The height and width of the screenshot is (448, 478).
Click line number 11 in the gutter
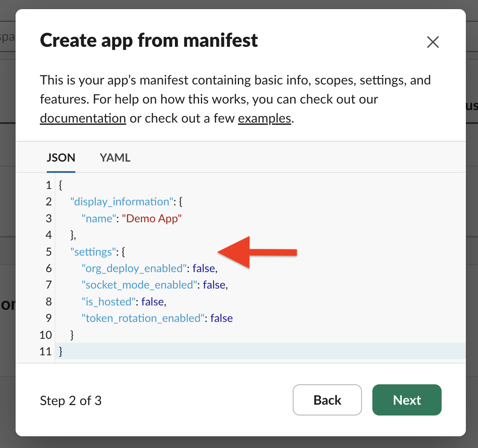click(x=45, y=351)
